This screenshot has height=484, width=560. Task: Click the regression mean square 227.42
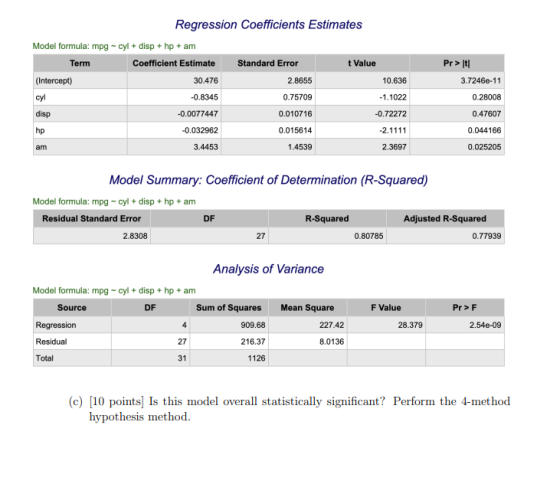331,325
